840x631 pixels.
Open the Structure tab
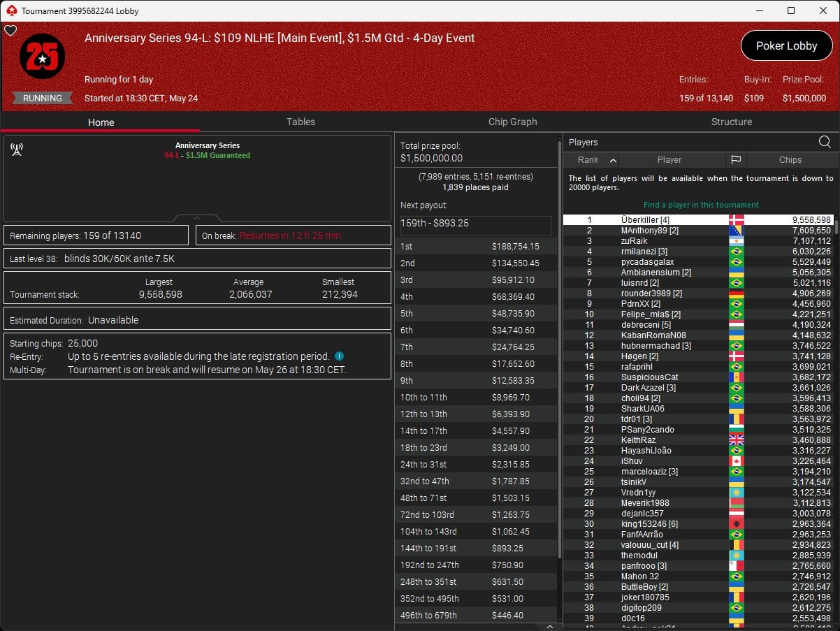click(731, 122)
